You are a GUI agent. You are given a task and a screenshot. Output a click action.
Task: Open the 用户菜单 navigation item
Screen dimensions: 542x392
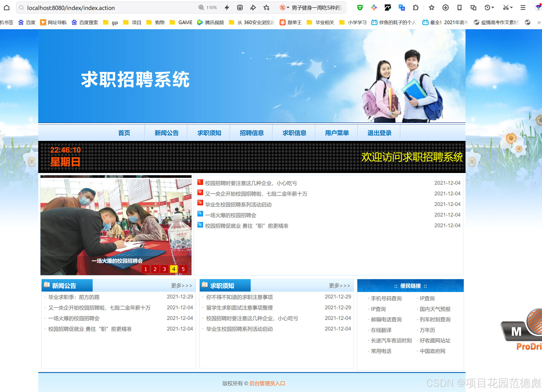point(337,133)
